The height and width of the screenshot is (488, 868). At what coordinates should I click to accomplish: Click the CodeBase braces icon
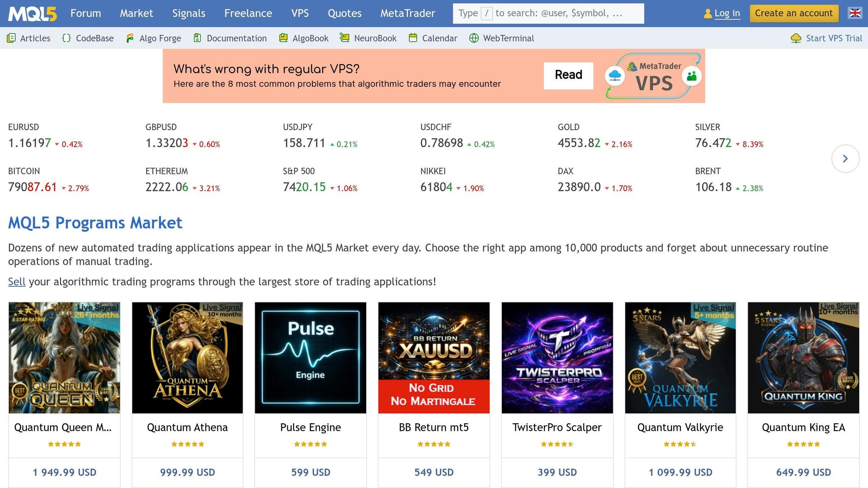tap(67, 38)
